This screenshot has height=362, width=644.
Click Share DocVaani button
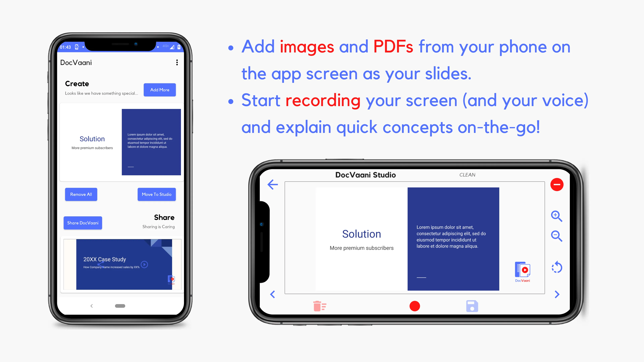(84, 223)
